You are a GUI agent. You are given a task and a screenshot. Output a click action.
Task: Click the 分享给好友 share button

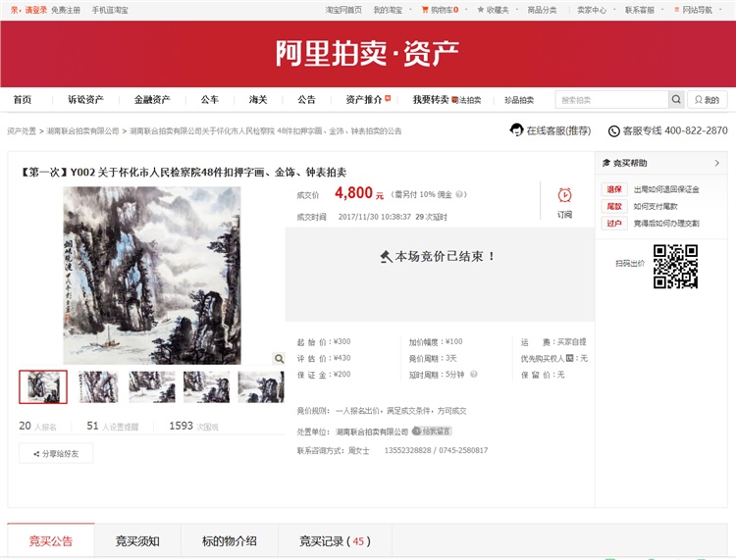[x=56, y=453]
